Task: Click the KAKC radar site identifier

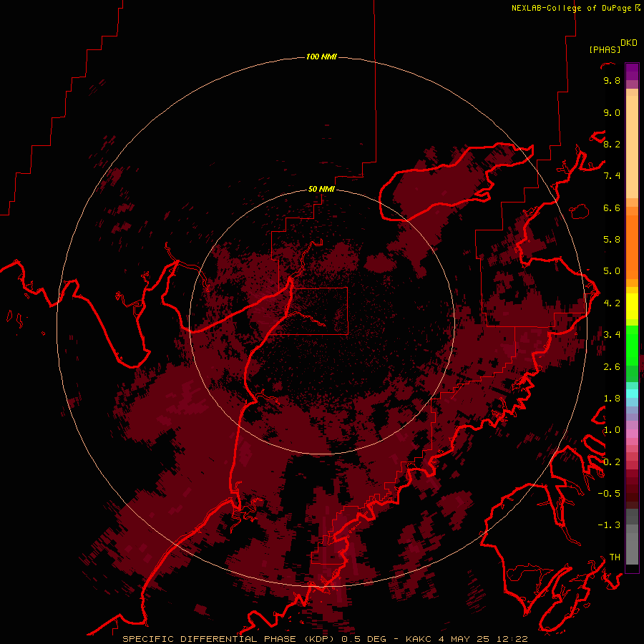Action: coord(419,639)
